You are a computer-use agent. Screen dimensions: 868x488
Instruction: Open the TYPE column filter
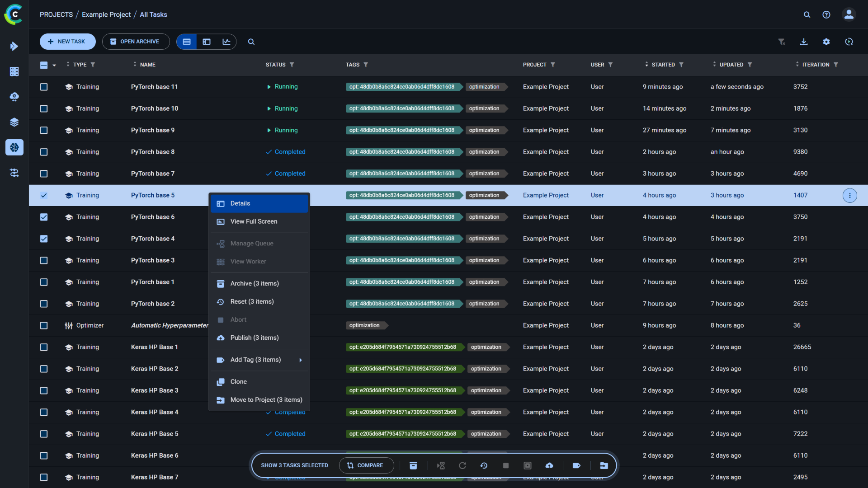[x=93, y=65]
